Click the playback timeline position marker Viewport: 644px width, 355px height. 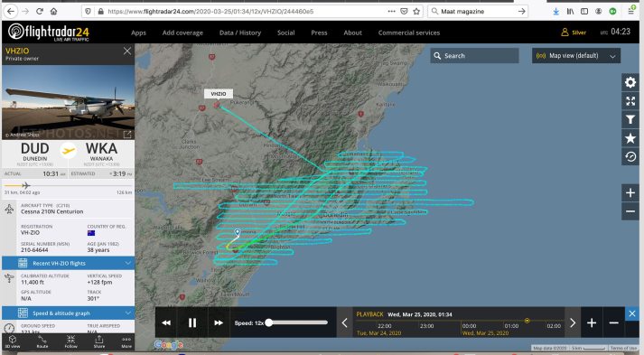point(527,321)
